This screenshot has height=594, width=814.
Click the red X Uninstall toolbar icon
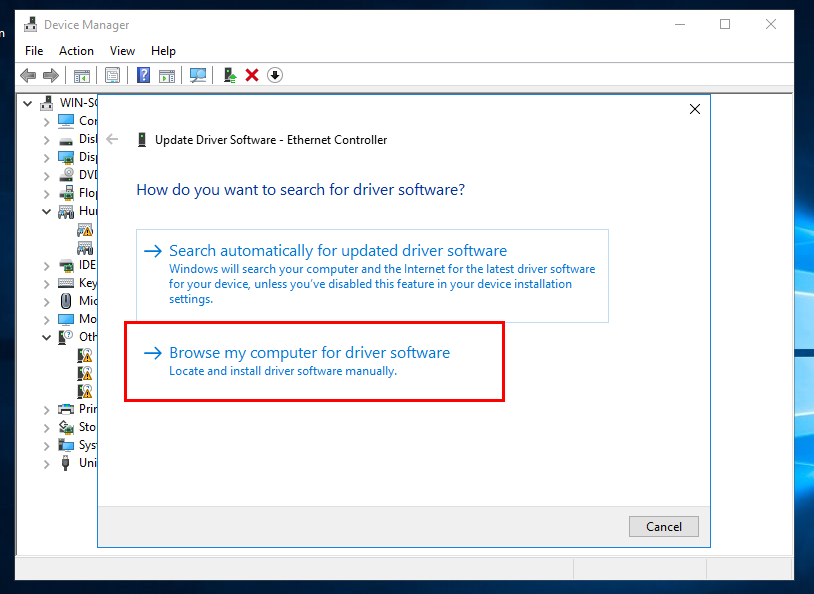(x=252, y=76)
